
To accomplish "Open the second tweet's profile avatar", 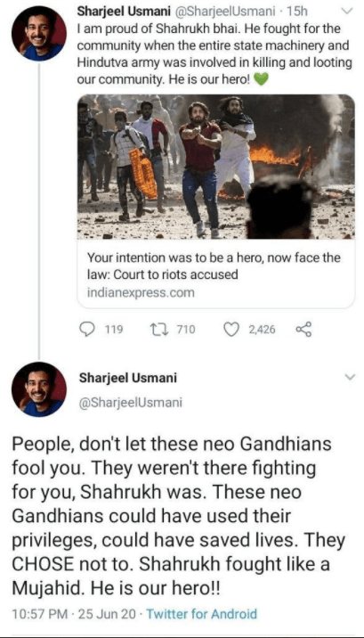I will pyautogui.click(x=39, y=389).
